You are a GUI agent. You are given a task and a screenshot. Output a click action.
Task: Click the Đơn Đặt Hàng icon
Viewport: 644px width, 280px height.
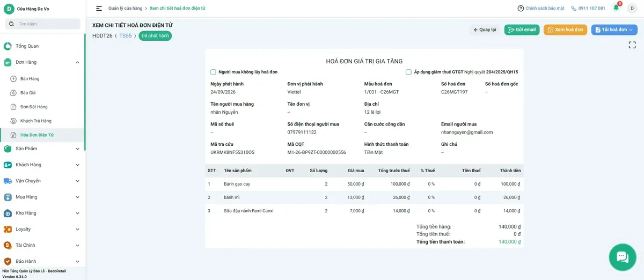click(x=13, y=107)
